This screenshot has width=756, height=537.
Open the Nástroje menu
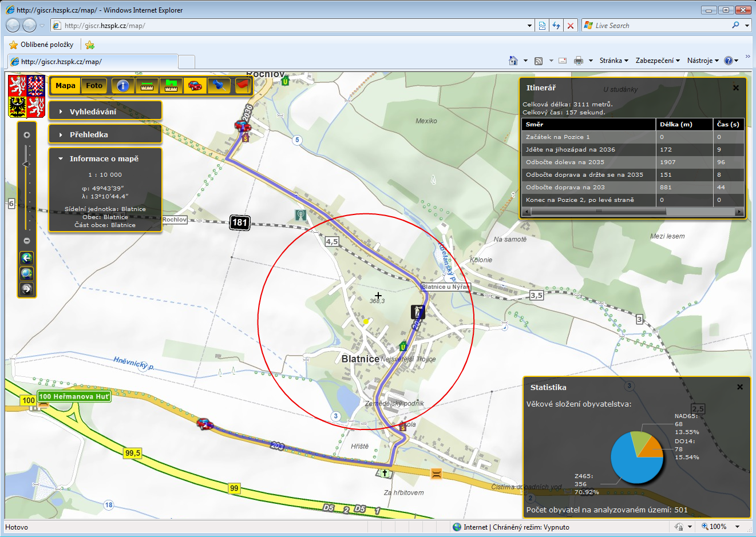pyautogui.click(x=702, y=61)
